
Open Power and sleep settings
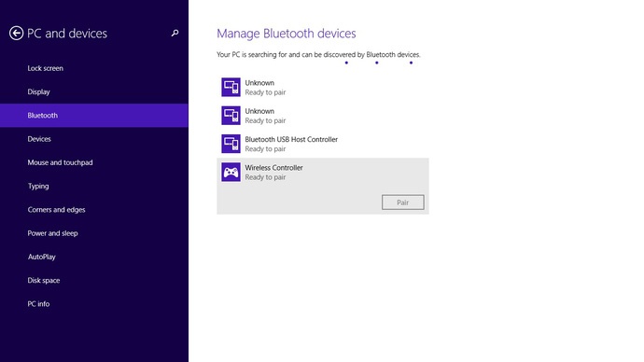pyautogui.click(x=94, y=233)
